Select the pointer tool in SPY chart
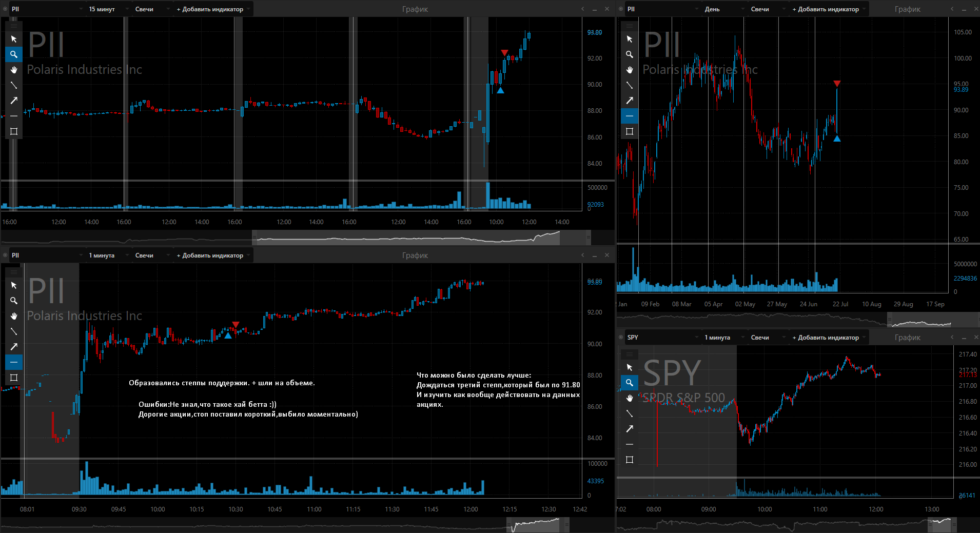 pyautogui.click(x=630, y=367)
